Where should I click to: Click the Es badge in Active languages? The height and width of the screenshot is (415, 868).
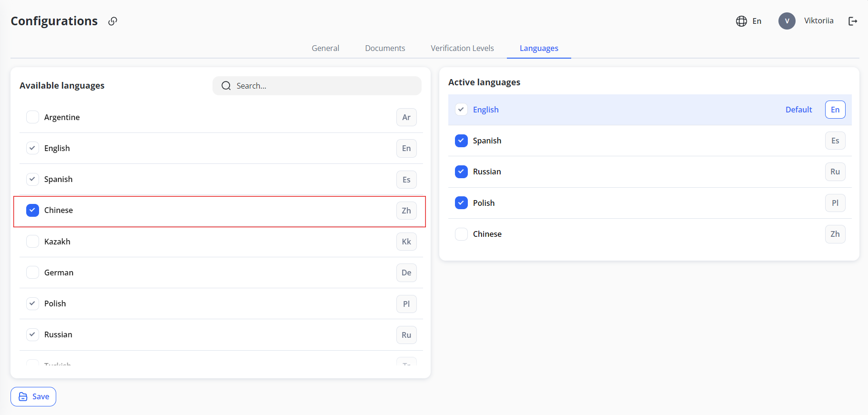(x=835, y=141)
